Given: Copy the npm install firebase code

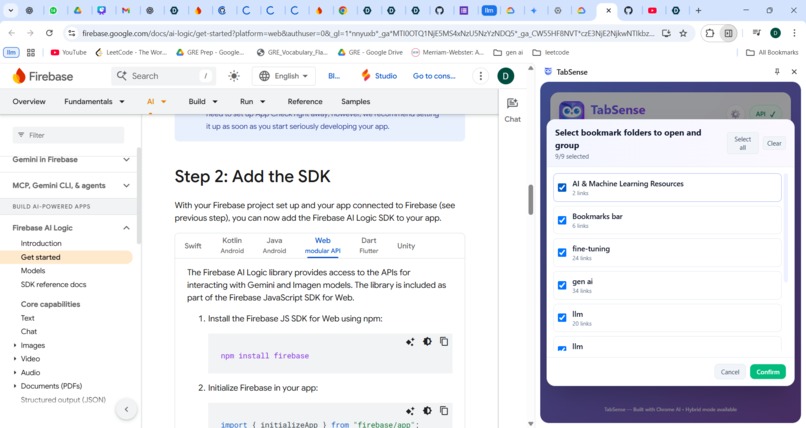Looking at the screenshot, I should [444, 342].
